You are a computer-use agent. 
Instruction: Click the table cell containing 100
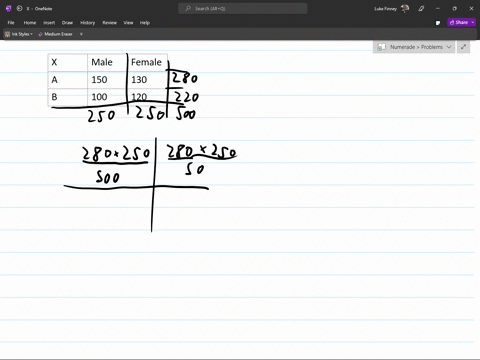coord(107,97)
